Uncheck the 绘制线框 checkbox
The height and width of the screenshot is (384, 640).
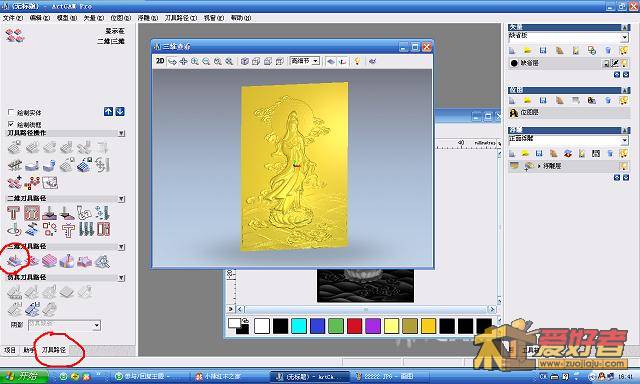(11, 124)
